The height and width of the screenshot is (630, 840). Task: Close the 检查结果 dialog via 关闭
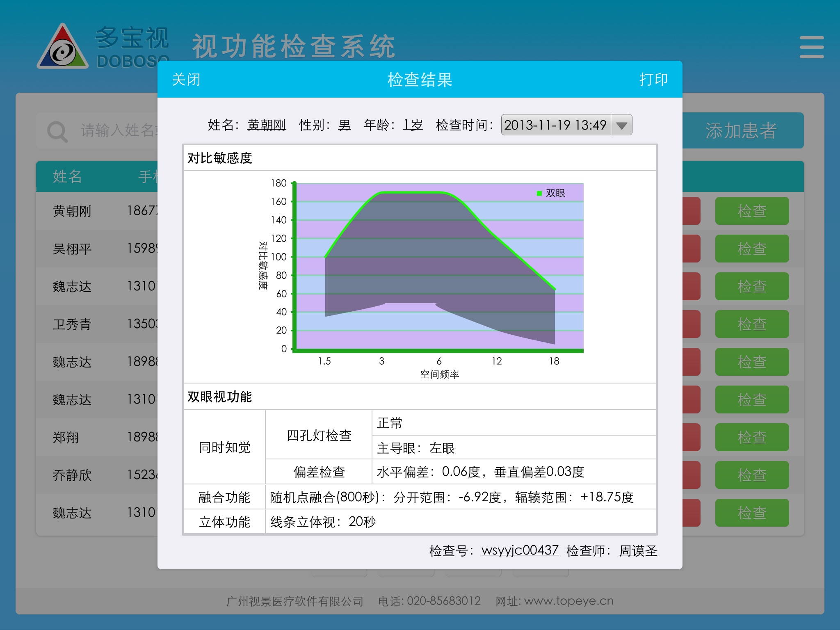(186, 79)
